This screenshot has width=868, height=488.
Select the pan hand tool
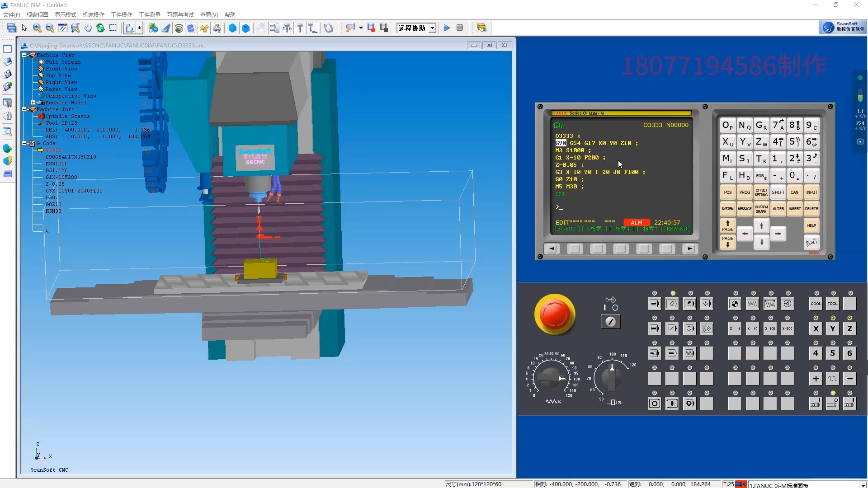click(88, 28)
